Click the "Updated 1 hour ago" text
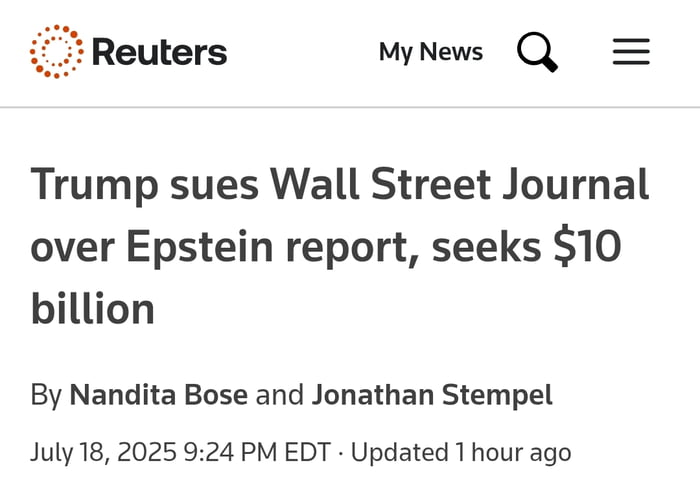700x487 pixels. (x=460, y=452)
